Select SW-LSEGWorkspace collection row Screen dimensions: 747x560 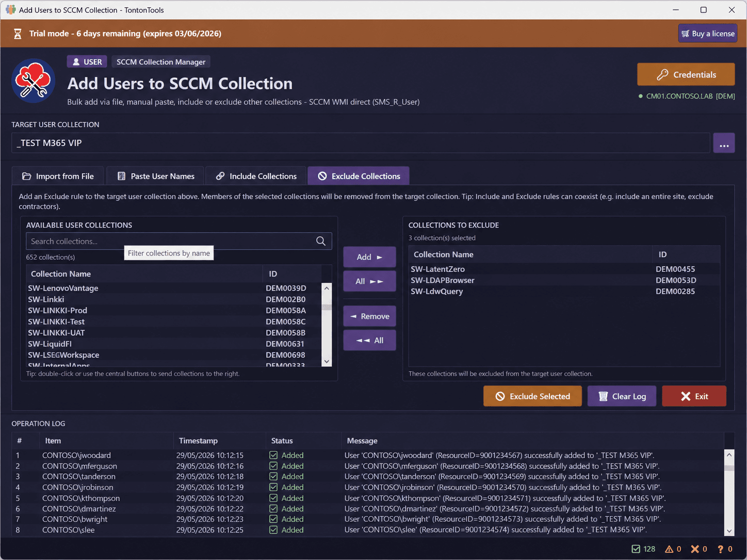coord(174,355)
